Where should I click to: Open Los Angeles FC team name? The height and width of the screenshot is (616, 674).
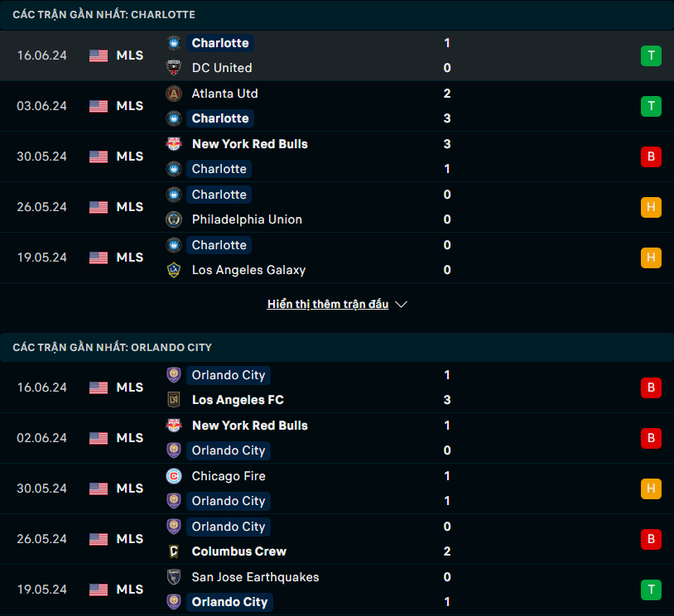tap(238, 400)
